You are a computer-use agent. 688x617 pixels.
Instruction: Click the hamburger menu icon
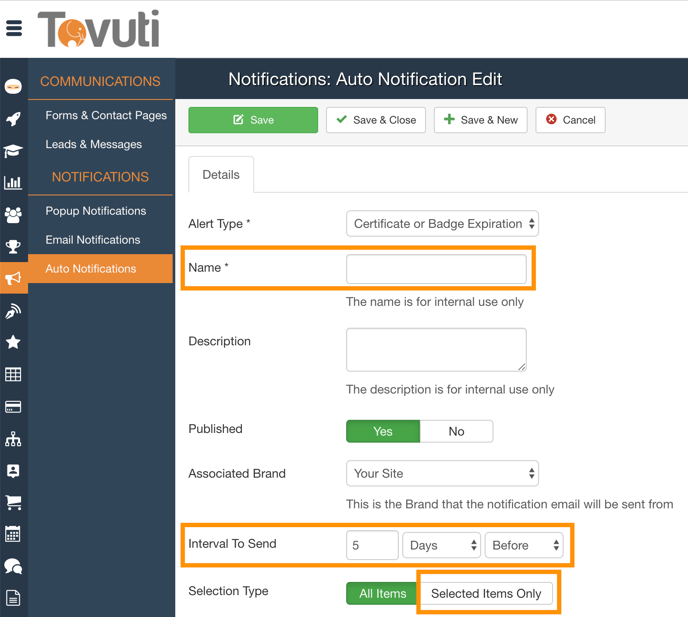coord(14,29)
